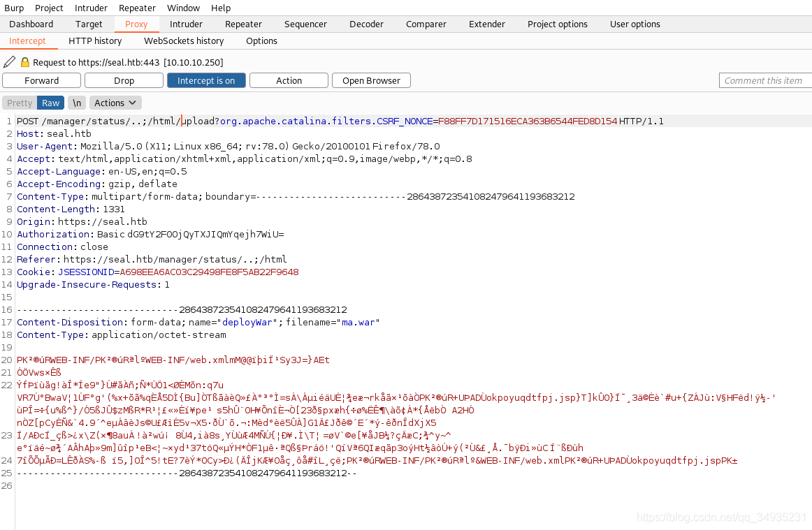Switch to the Intruder tool tab

point(186,24)
